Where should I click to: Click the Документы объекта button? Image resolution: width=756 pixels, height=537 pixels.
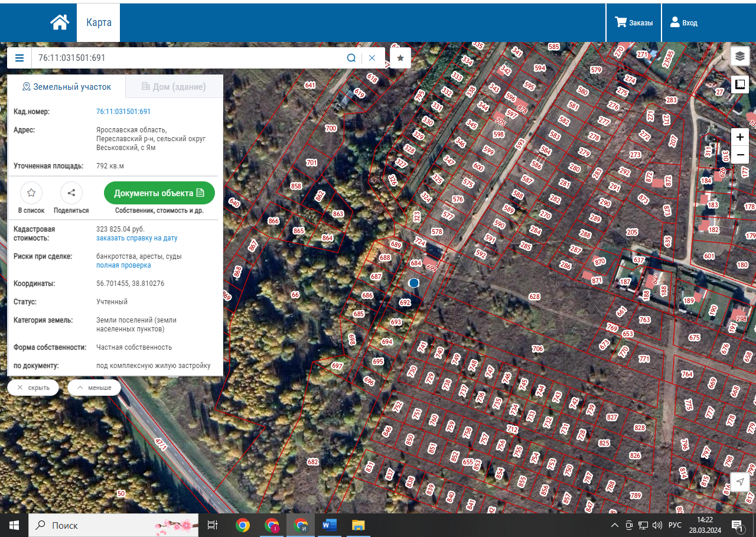click(x=159, y=193)
